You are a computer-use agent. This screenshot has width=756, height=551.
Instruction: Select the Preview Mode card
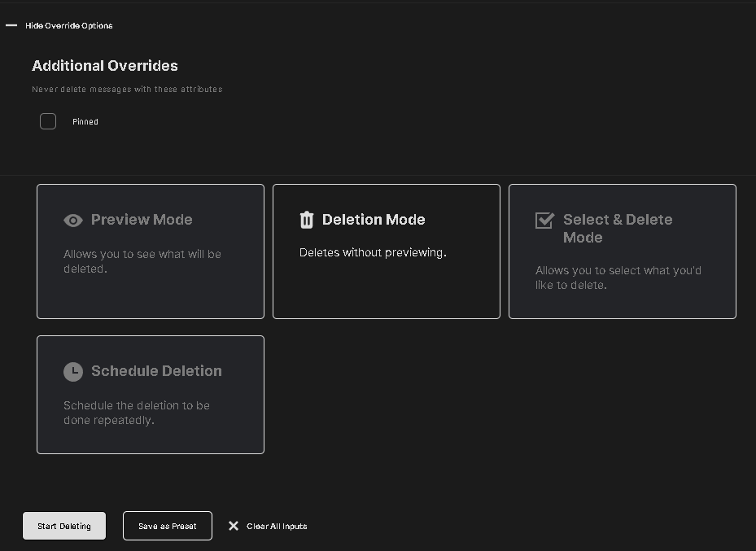pos(151,251)
